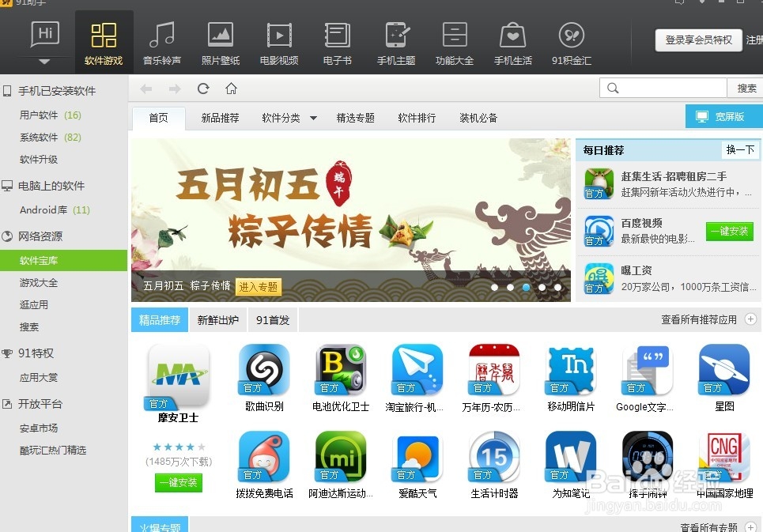Open the 电子书 ebook section
This screenshot has height=532, width=763.
coord(337,43)
